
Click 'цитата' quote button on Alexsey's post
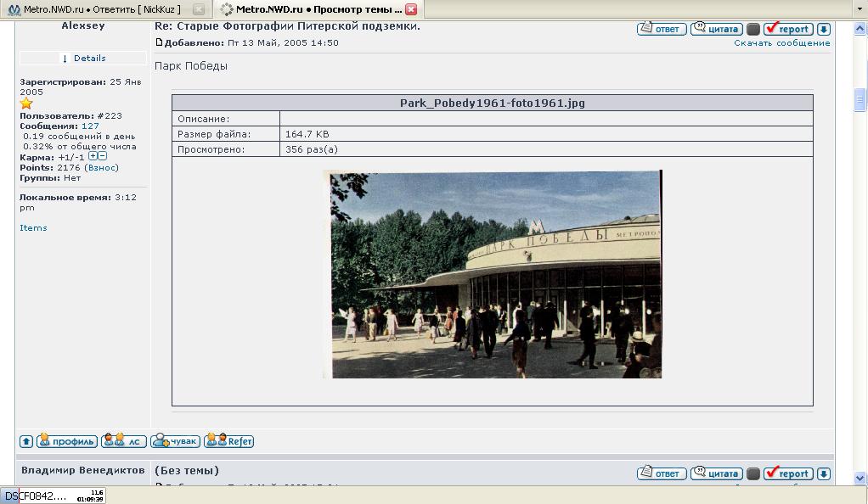click(716, 29)
